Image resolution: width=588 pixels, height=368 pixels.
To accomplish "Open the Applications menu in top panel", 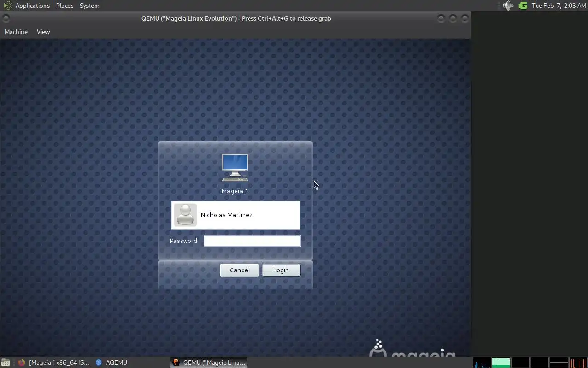I will coord(27,6).
